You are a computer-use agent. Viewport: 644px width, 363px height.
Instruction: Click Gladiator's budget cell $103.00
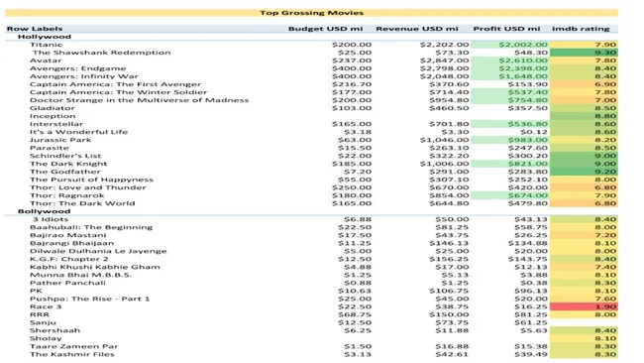point(352,108)
